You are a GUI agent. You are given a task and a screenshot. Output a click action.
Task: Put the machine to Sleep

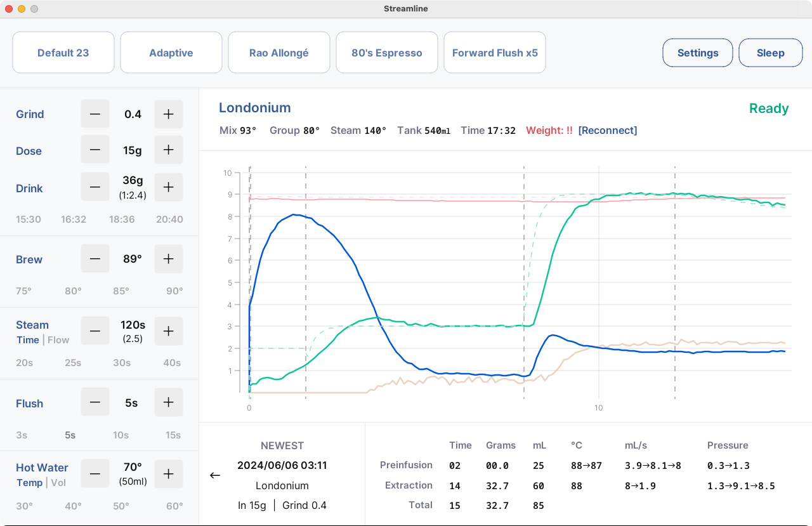[771, 53]
